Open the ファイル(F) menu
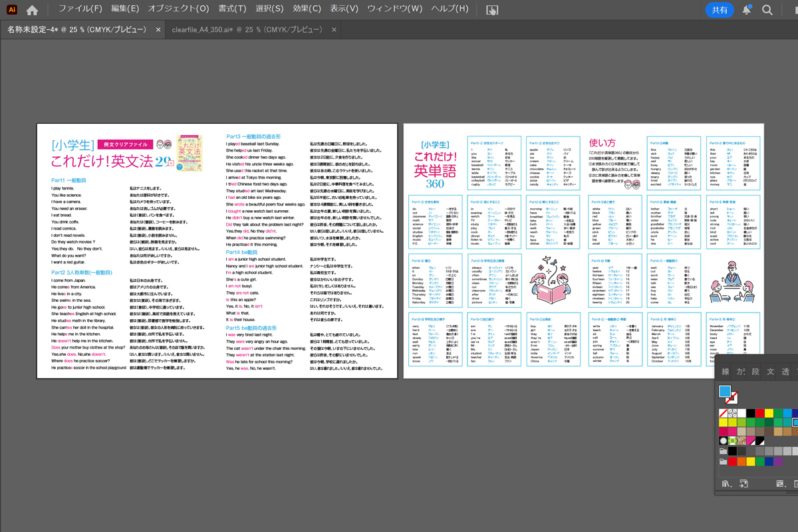The image size is (798, 532). click(x=80, y=9)
